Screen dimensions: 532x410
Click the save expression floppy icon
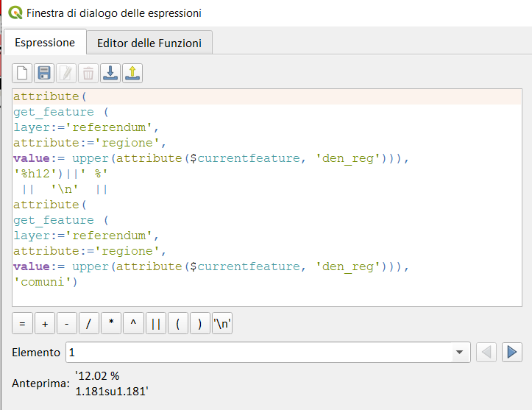44,73
